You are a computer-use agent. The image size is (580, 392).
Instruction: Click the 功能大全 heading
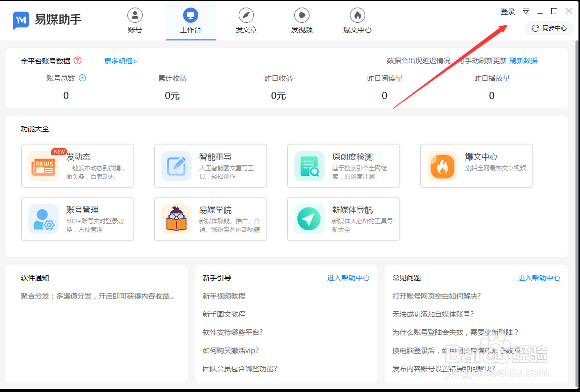point(35,129)
